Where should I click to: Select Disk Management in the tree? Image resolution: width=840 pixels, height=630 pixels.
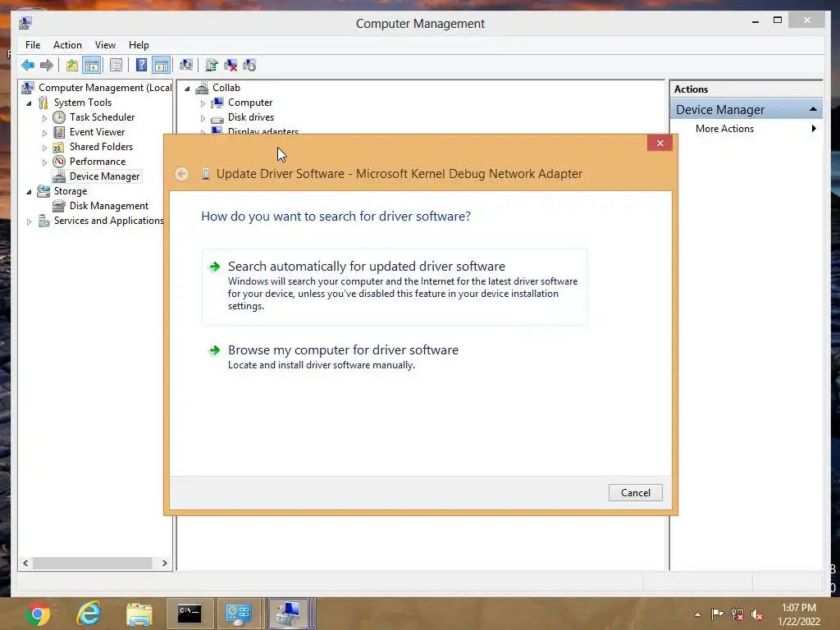click(x=109, y=206)
